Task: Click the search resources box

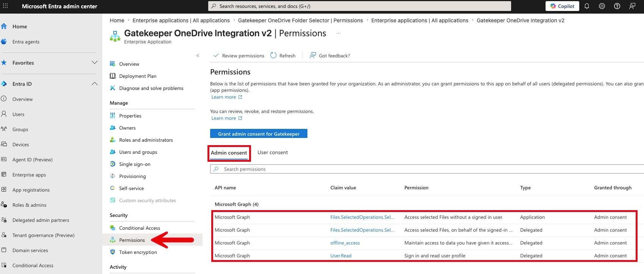Action: (360, 6)
